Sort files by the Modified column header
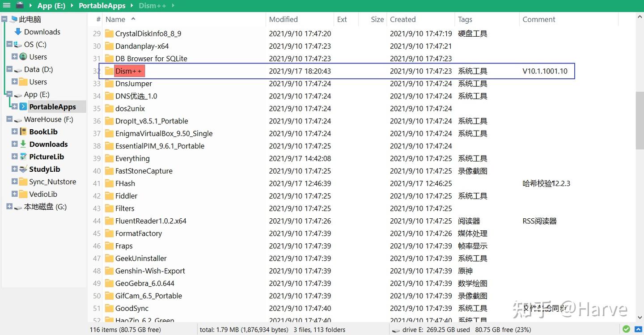The height and width of the screenshot is (335, 644). tap(283, 19)
